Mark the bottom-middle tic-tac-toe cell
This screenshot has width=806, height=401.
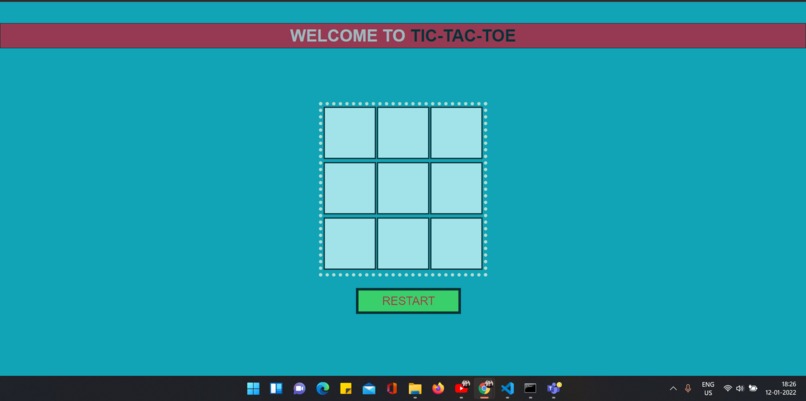click(403, 244)
